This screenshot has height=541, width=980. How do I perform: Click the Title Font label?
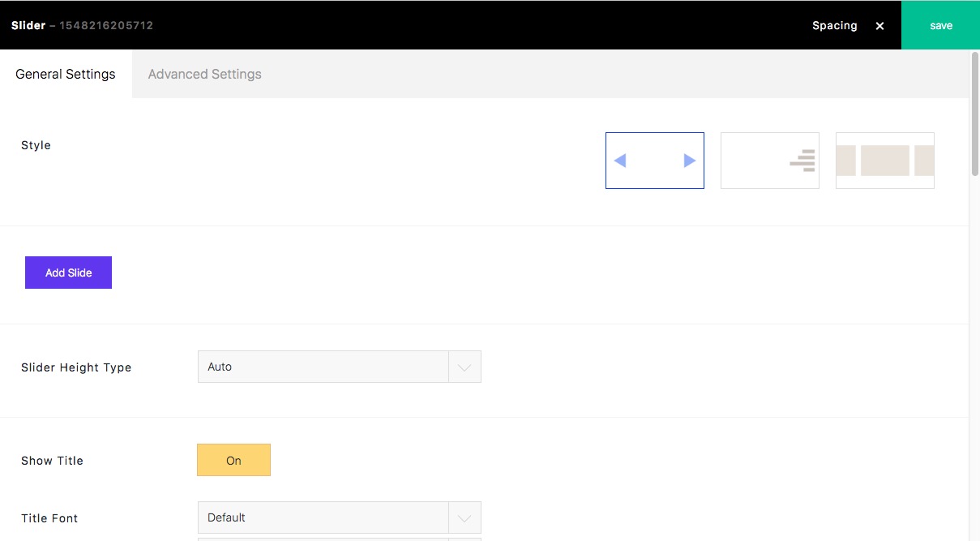[49, 518]
